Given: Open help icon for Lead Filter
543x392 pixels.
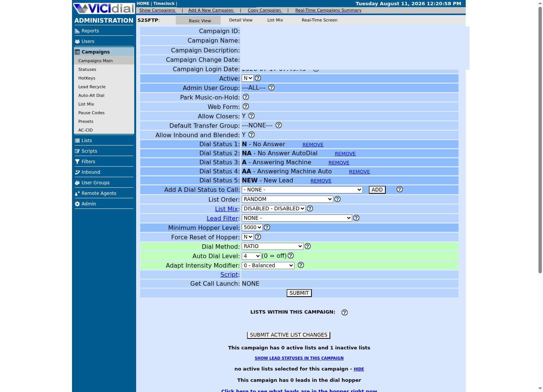Looking at the screenshot, I should pos(356,218).
